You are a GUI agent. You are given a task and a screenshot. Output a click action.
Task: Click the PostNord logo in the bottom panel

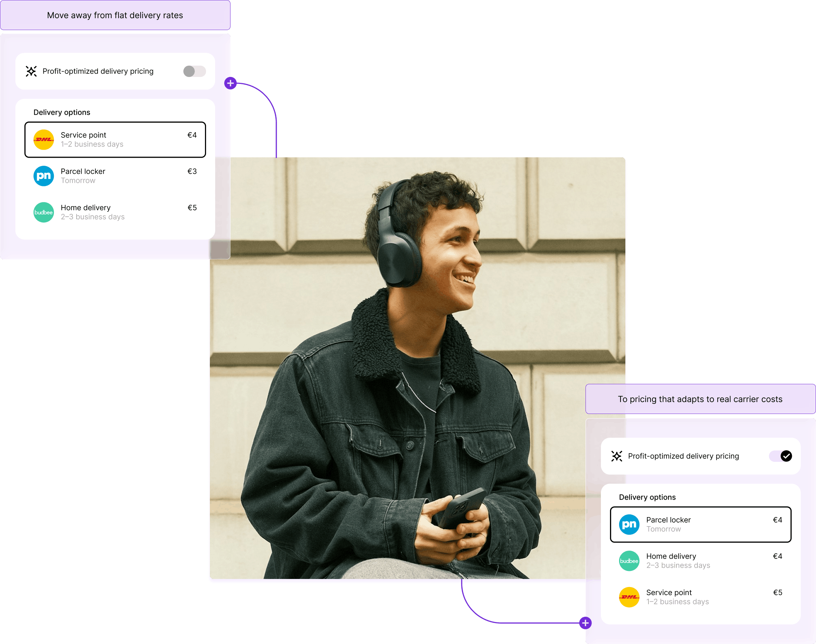[629, 524]
